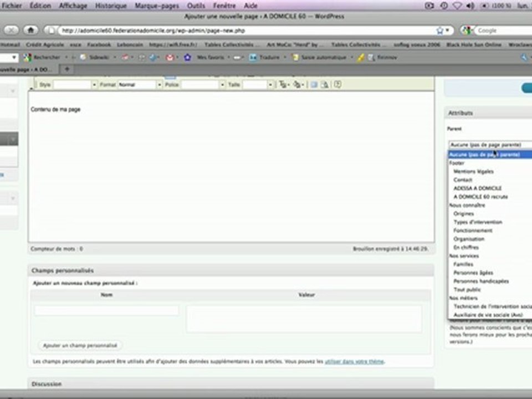
Task: Open the Marque-pages menu
Action: click(157, 6)
